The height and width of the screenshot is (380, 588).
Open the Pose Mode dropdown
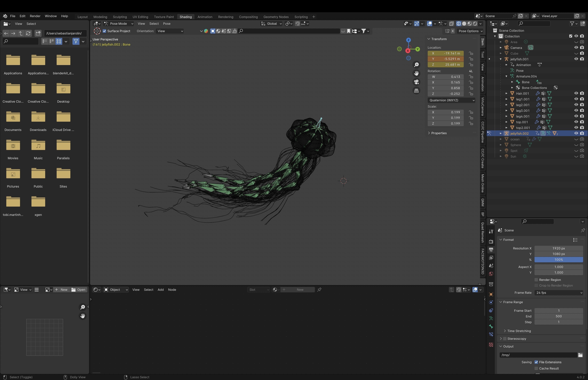[119, 24]
